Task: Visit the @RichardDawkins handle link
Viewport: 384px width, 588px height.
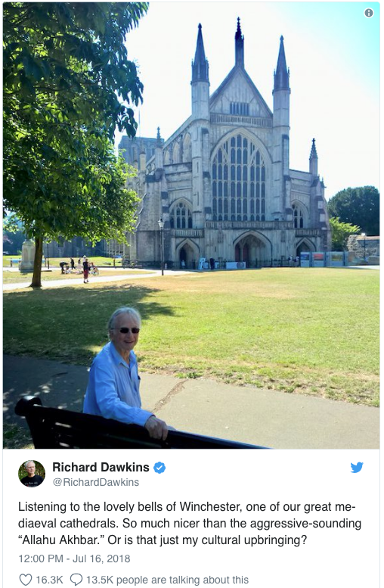Action: [96, 482]
